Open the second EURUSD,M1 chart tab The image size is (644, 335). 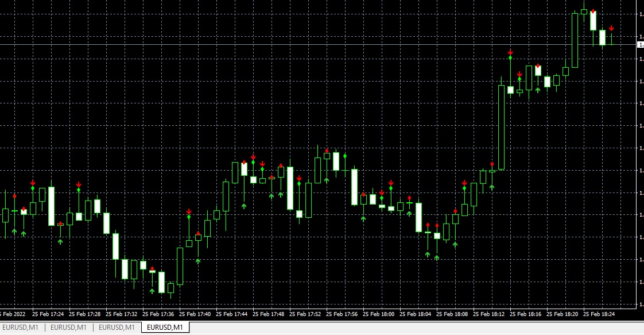click(68, 327)
